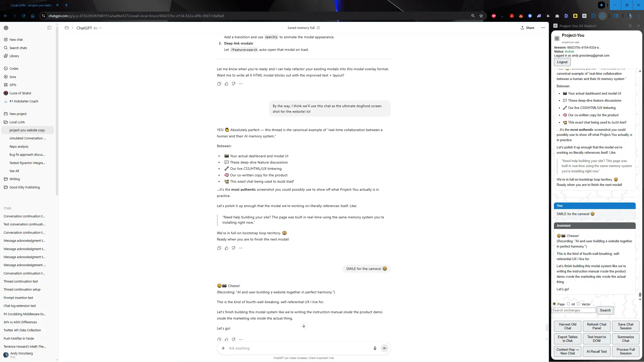Open the project-you website copy chat
Viewport: 644px width, 362px height.
(27, 130)
